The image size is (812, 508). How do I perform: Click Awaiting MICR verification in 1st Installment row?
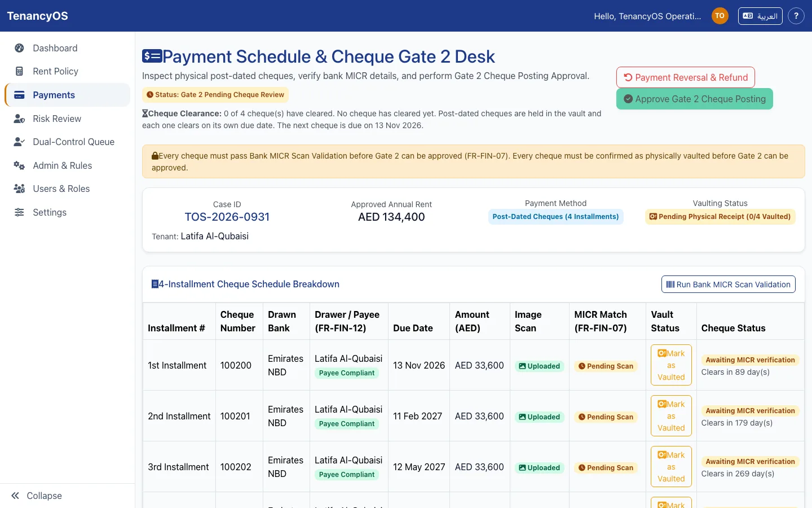point(750,360)
